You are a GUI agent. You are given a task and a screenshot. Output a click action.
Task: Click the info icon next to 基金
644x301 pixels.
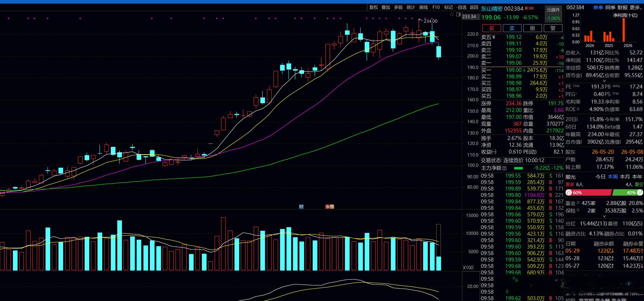tap(578, 203)
